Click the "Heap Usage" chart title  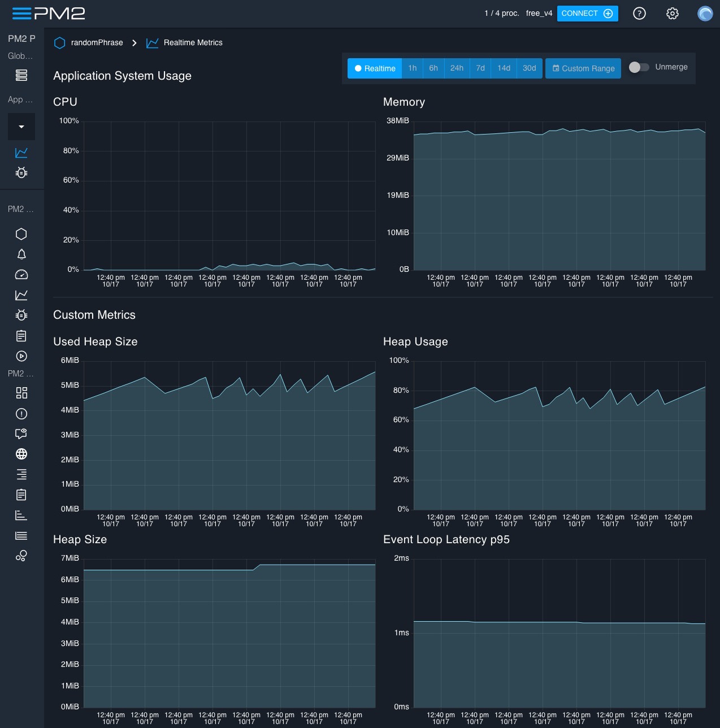pos(415,341)
